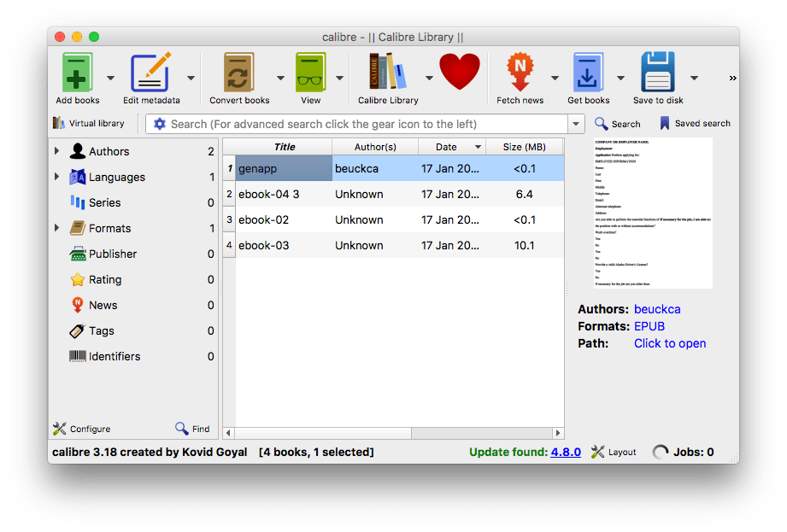
Task: Click the beuckca author link
Action: [x=657, y=309]
